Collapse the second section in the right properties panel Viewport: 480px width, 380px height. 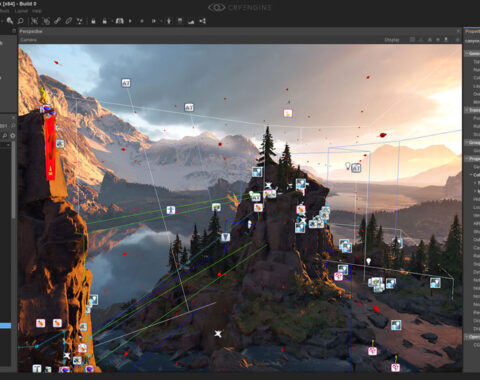tap(467, 110)
